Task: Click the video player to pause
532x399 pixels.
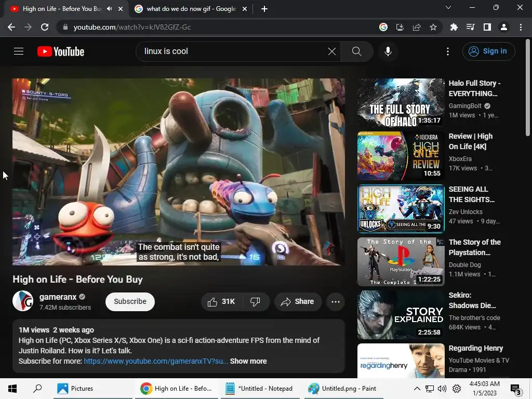Action: [x=179, y=172]
